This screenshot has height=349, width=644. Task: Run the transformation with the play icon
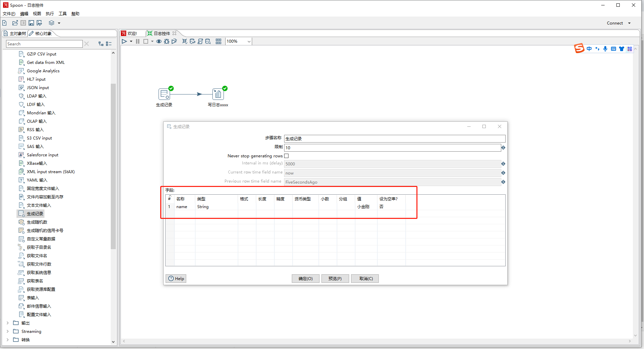(x=124, y=41)
